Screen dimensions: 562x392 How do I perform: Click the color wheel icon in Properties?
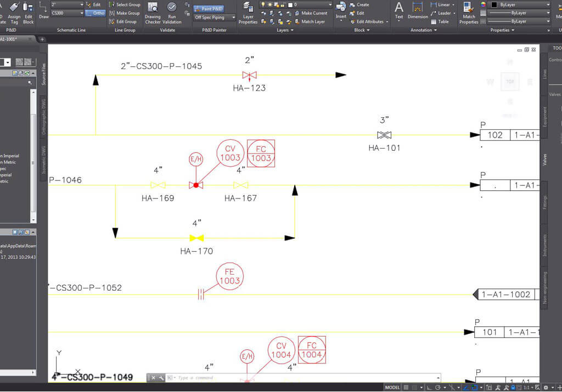pyautogui.click(x=483, y=4)
